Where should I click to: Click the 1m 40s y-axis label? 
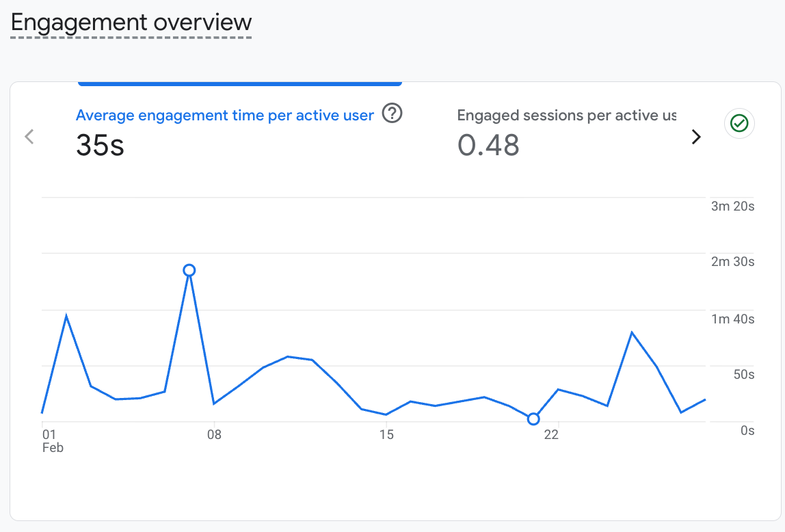click(732, 319)
